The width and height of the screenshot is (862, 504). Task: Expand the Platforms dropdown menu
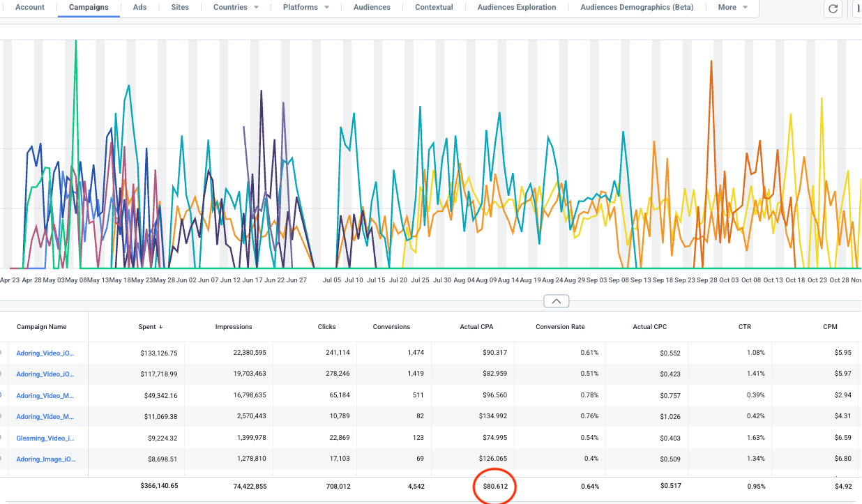point(305,8)
